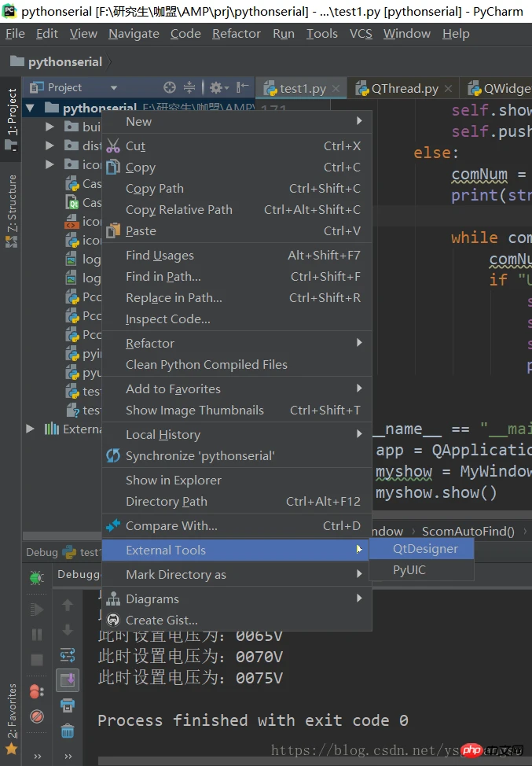View breakpoints with red dots icon
The image size is (532, 766).
(x=37, y=691)
